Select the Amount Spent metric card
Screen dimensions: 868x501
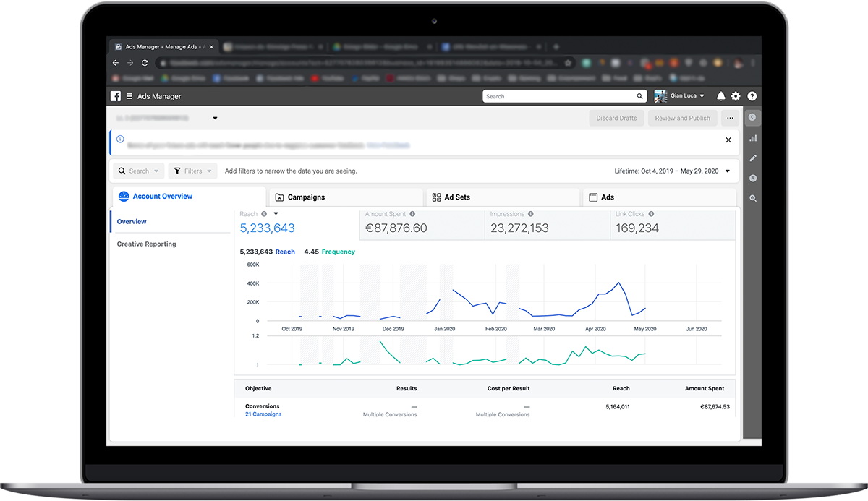coord(422,223)
